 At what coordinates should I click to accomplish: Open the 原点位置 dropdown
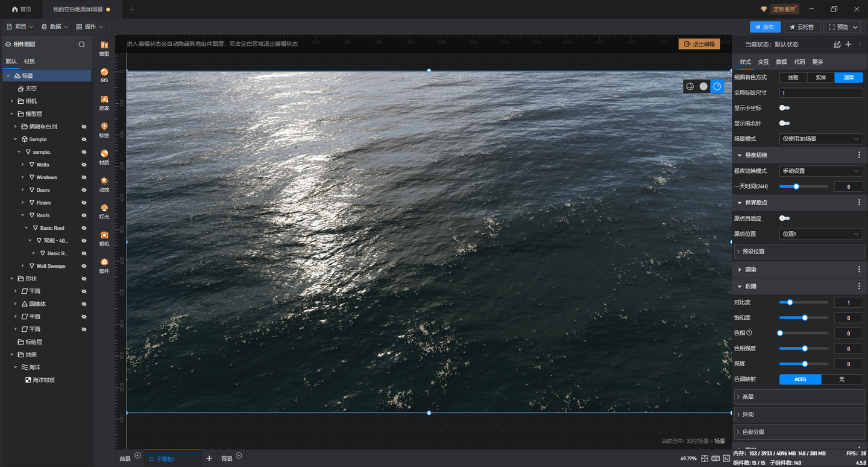click(821, 233)
